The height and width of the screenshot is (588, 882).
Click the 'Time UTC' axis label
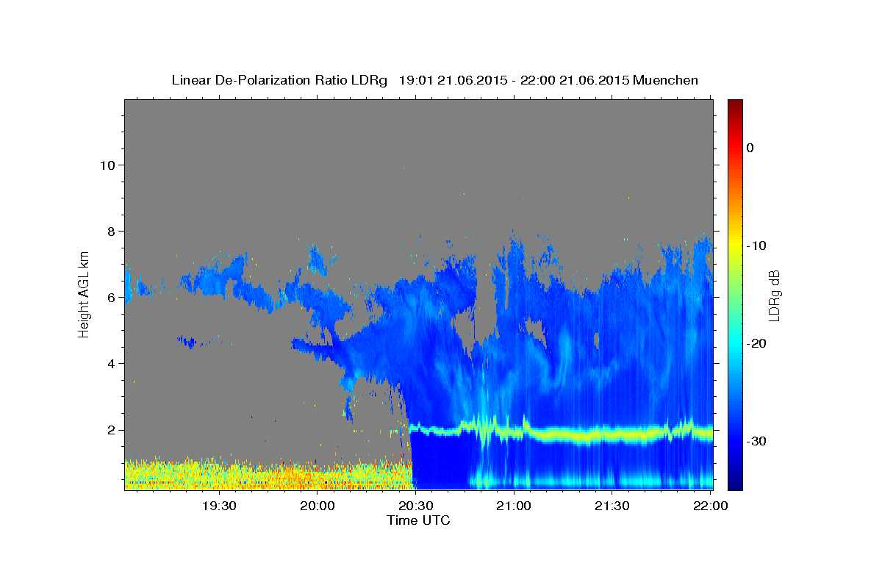(418, 520)
